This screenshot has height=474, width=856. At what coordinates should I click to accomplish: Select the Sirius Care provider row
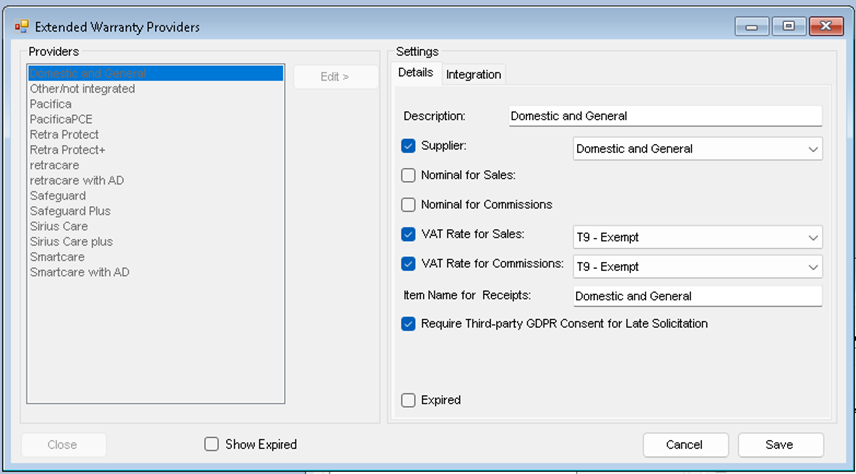coord(156,226)
